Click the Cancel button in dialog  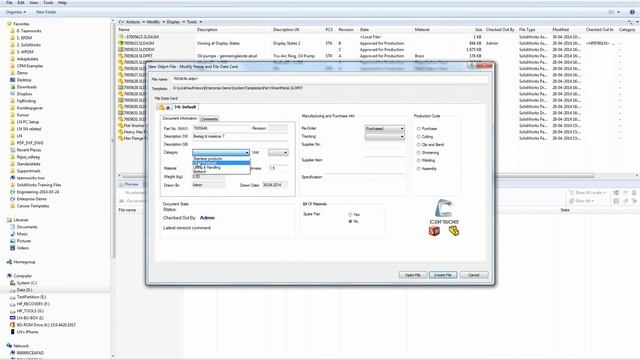tap(473, 275)
